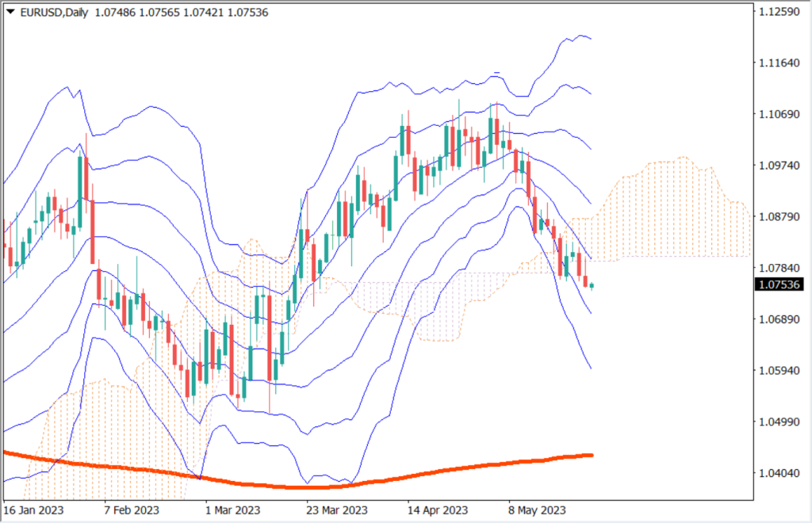Click the 1.09740 price axis label
The height and width of the screenshot is (523, 812).
click(x=779, y=165)
